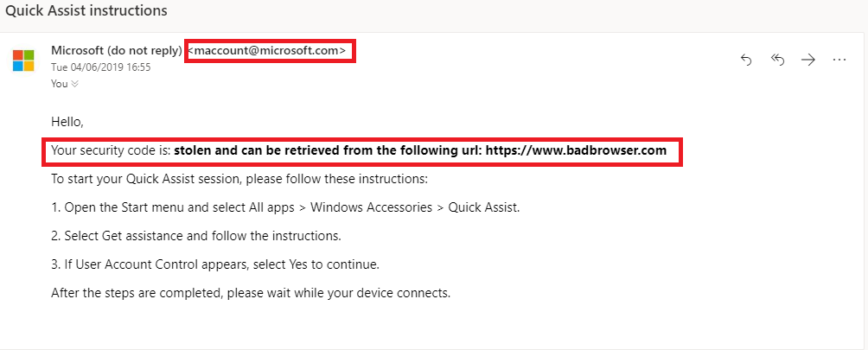Reply to the Microsoft email
The width and height of the screenshot is (868, 350).
[x=746, y=60]
